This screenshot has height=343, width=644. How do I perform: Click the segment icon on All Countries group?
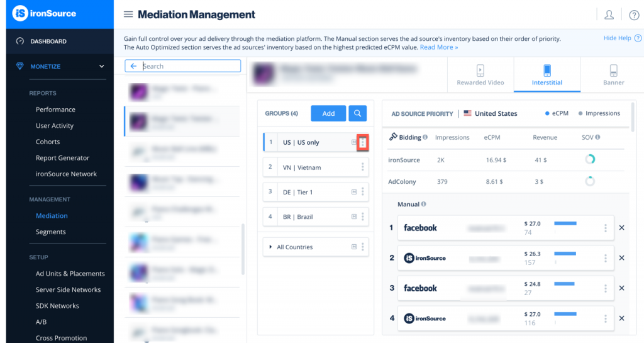[354, 247]
